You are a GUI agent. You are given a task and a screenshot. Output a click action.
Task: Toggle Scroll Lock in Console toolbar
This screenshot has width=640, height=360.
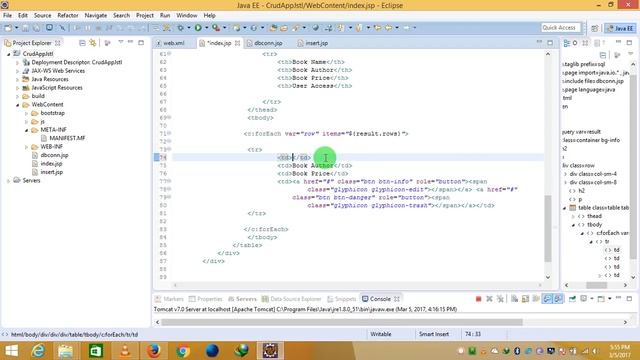525,299
